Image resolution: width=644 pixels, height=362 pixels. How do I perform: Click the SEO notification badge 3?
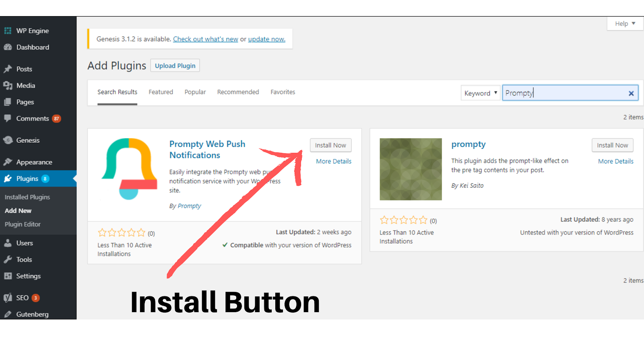click(35, 298)
